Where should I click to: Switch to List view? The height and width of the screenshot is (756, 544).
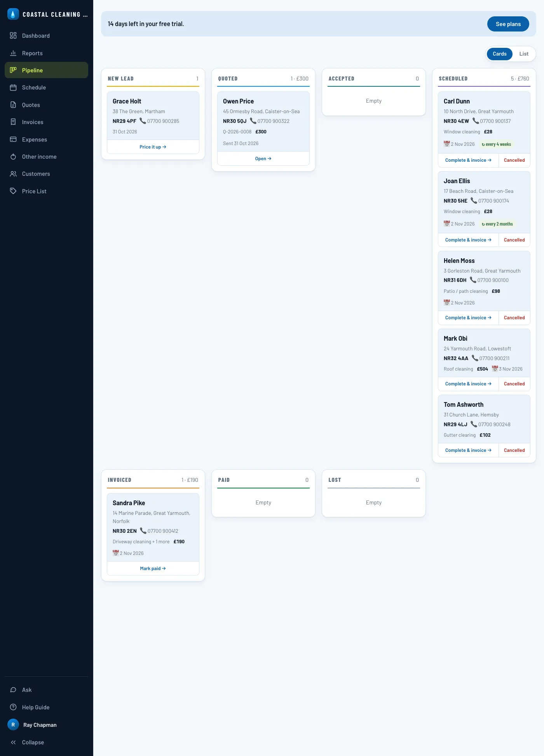524,54
